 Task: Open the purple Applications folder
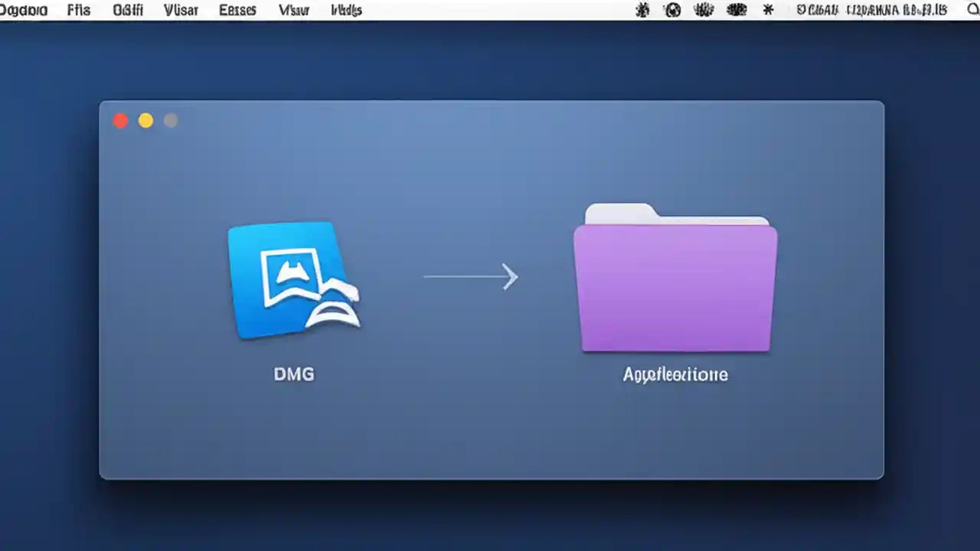pos(675,287)
